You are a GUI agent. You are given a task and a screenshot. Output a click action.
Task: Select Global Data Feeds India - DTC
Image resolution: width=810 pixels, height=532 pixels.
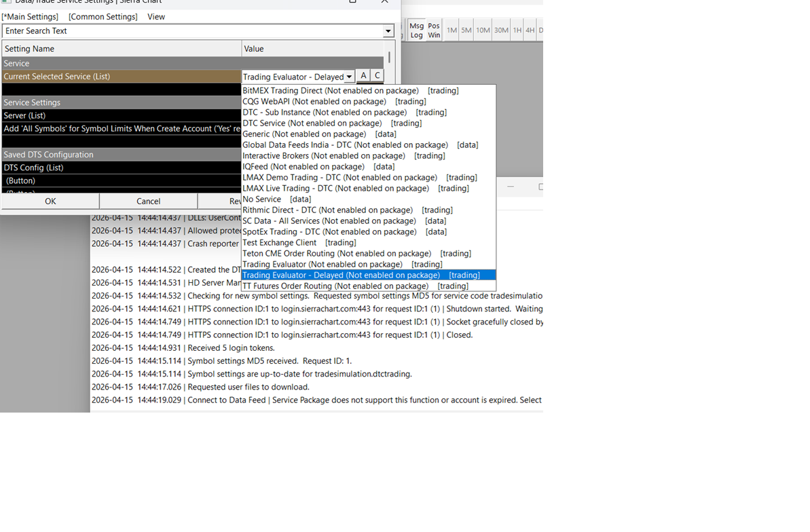tap(368, 145)
